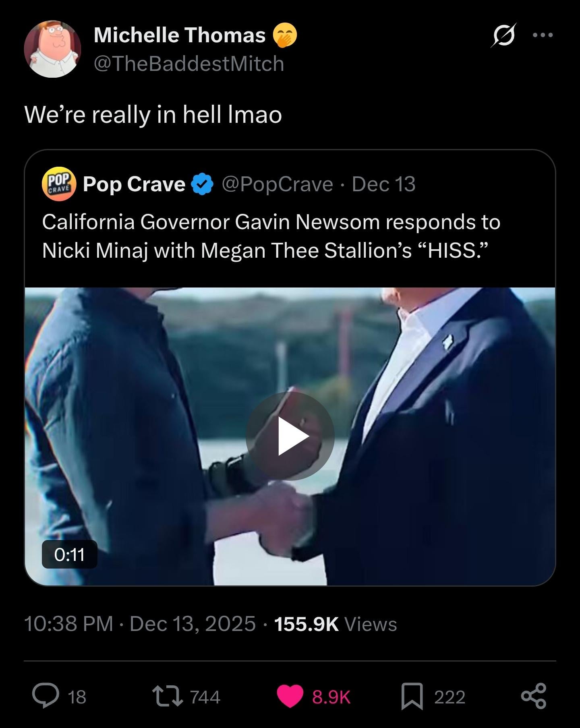Click the 0:11 video duration badge
The image size is (580, 728).
pos(69,554)
